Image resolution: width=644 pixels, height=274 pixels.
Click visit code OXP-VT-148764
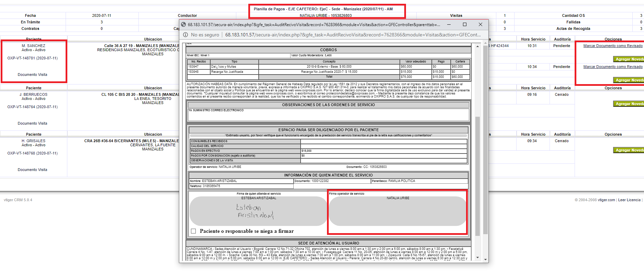33,107
